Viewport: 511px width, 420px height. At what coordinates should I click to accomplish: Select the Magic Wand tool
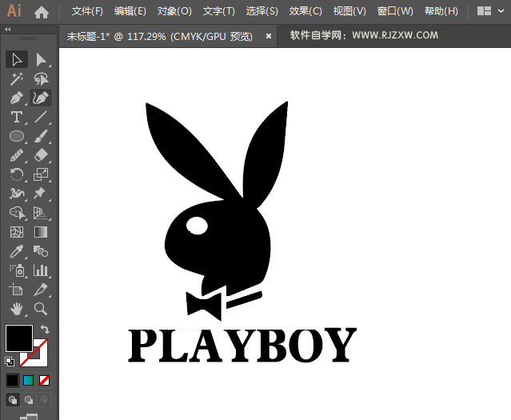(17, 79)
